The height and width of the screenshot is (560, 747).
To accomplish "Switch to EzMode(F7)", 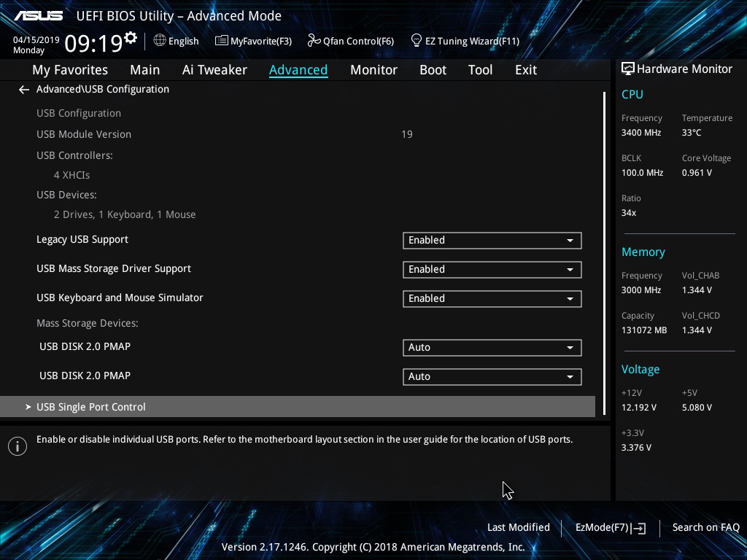I will click(602, 528).
